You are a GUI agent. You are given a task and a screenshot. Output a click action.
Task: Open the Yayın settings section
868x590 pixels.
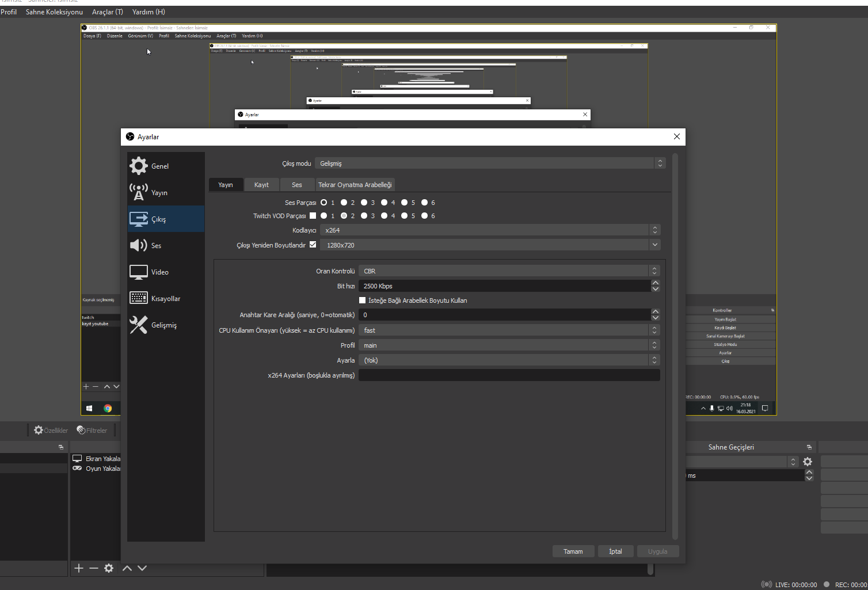click(166, 192)
